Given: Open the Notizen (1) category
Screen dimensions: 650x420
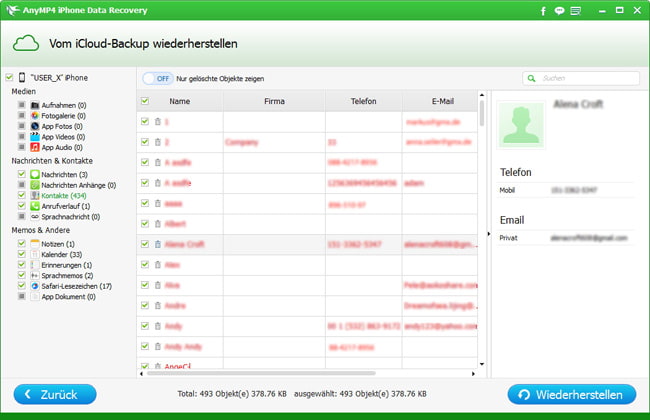Looking at the screenshot, I should tap(58, 244).
